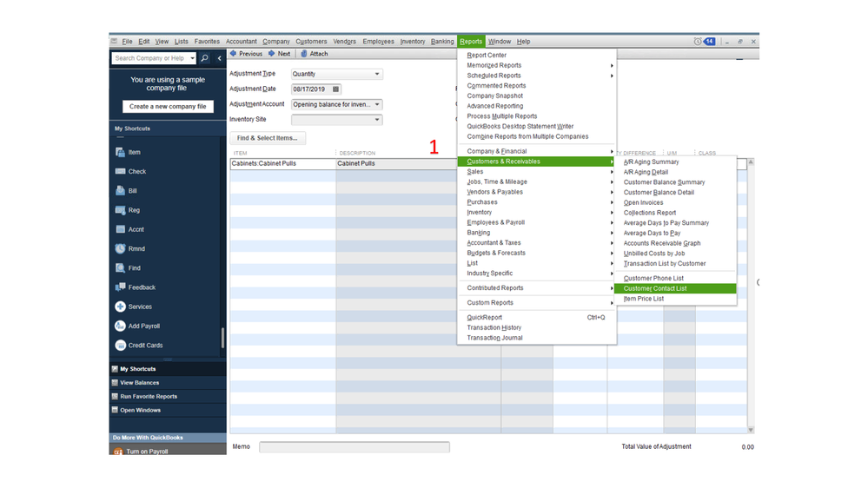Click the Search Company or Help field

150,58
